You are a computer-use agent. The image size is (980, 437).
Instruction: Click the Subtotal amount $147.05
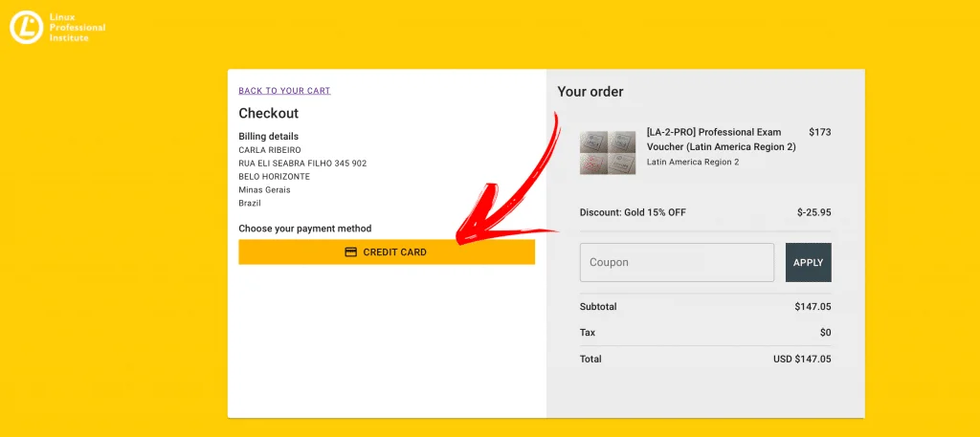(813, 307)
